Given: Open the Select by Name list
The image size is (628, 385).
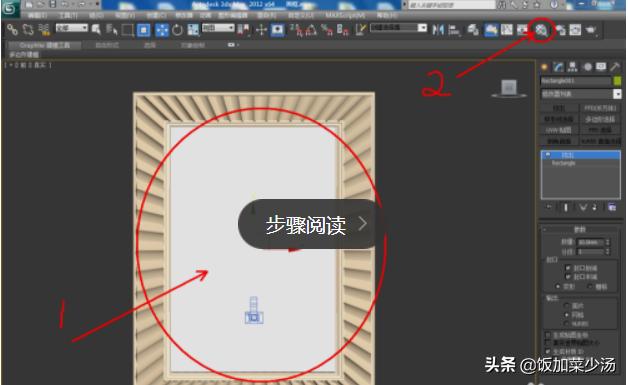Looking at the screenshot, I should pyautogui.click(x=112, y=30).
